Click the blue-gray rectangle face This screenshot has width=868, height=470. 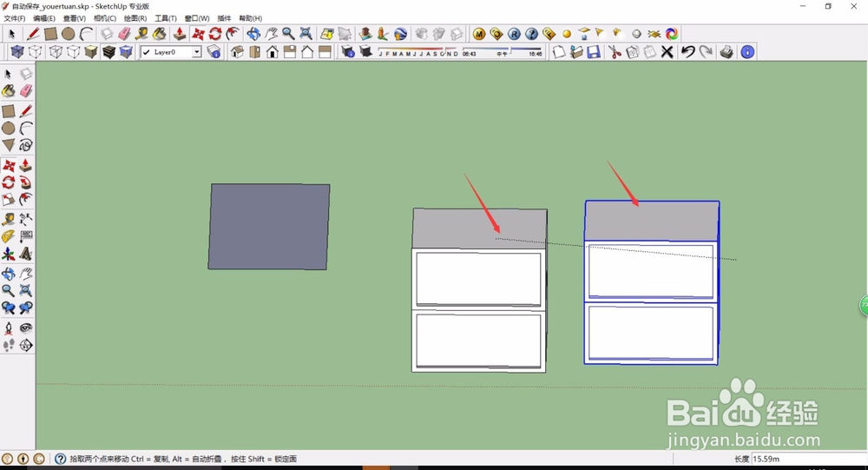tap(269, 227)
